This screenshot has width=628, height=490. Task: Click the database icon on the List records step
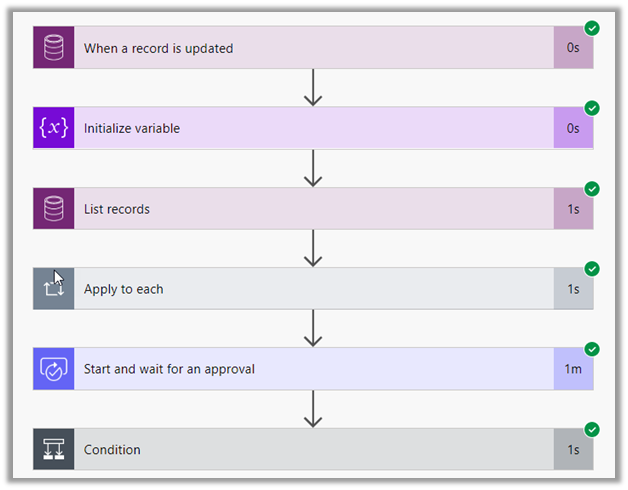[53, 209]
